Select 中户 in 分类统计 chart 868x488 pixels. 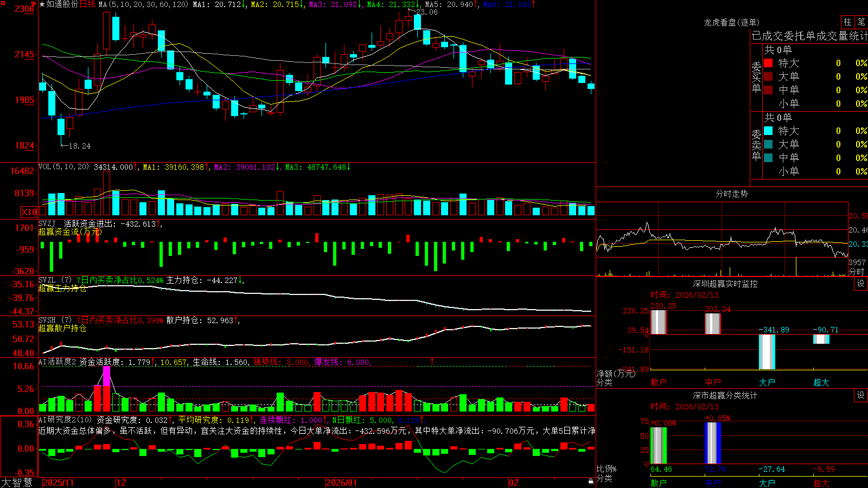point(713,483)
